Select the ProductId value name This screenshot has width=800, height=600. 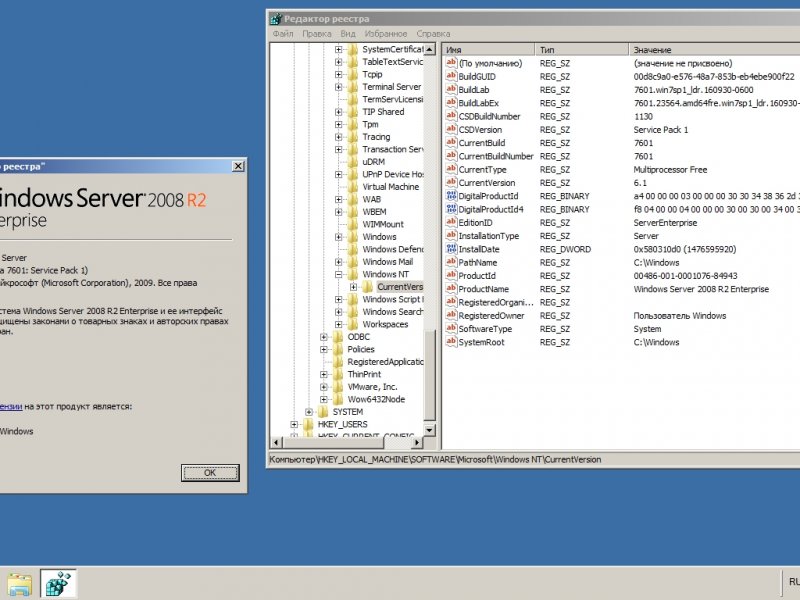[x=477, y=276]
